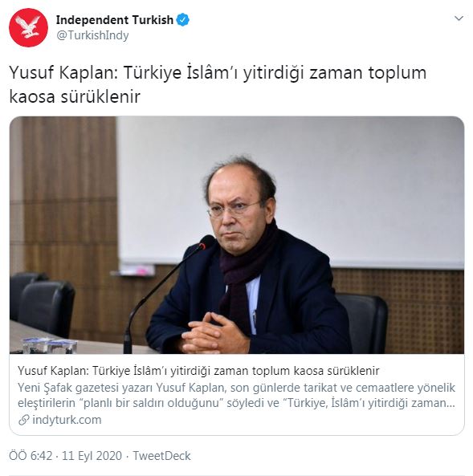Open the article preview photo

coord(237,235)
